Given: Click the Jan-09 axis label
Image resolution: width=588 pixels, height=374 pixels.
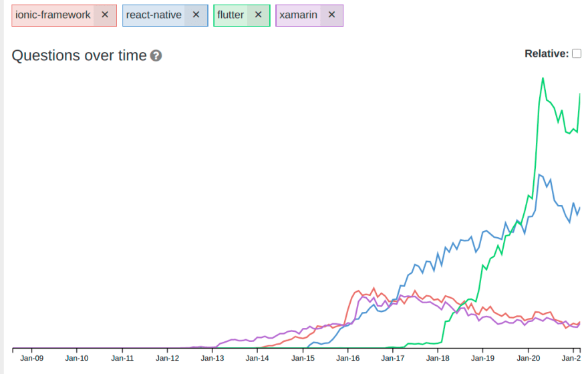Looking at the screenshot, I should [x=32, y=358].
